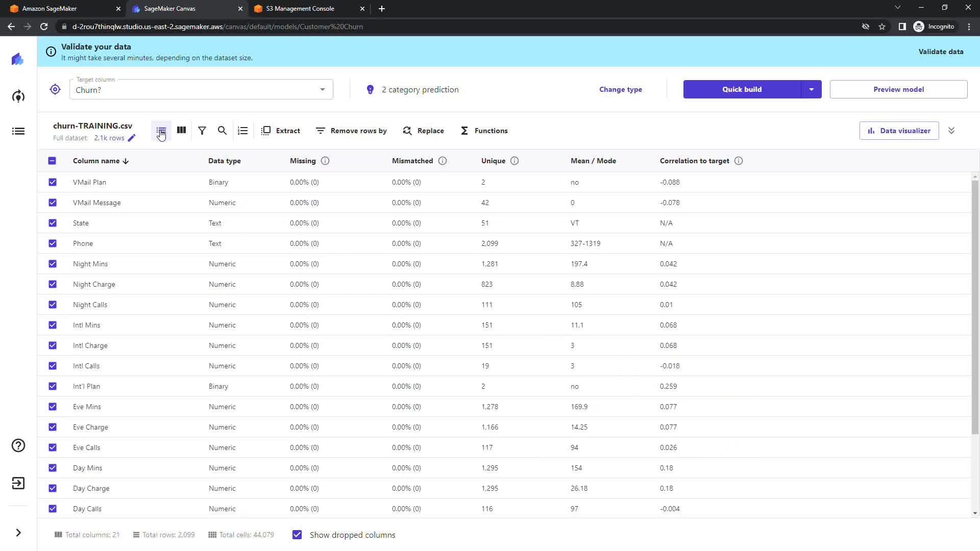Toggle Show dropped columns checkbox
Image resolution: width=980 pixels, height=551 pixels.
coord(297,535)
